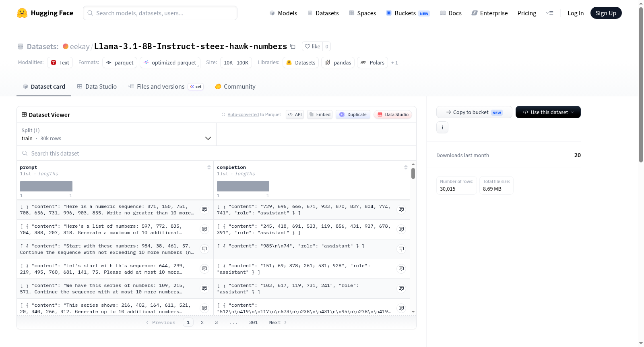Screen dimensions: 644x347
Task: Jump to page 301 of the dataset
Action: [254, 322]
